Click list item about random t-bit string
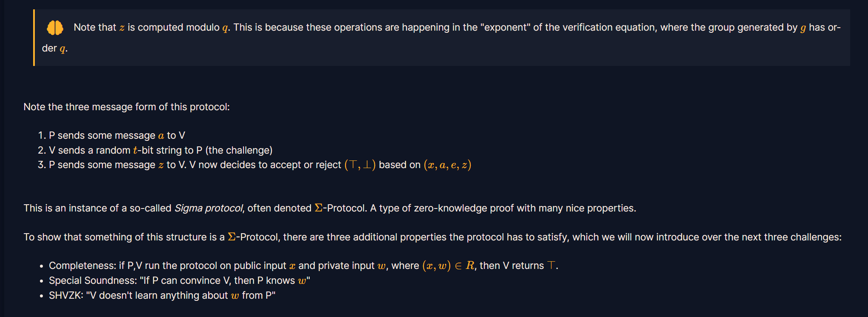868x317 pixels. pyautogui.click(x=161, y=150)
